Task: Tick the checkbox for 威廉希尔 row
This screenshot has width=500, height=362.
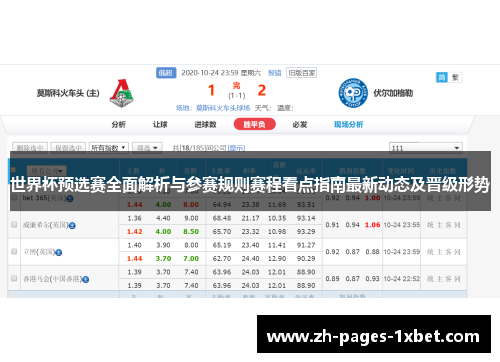Action: click(14, 224)
